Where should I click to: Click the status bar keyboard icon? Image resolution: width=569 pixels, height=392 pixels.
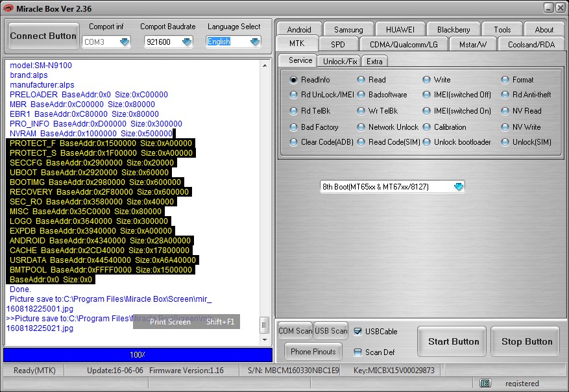485,384
